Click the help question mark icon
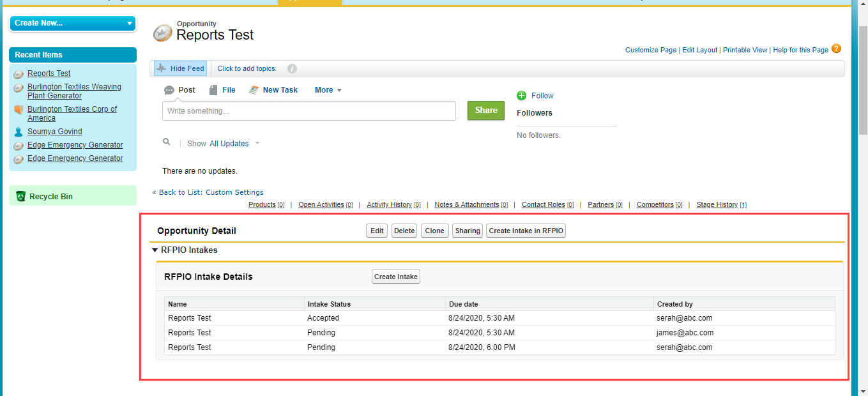This screenshot has height=396, width=868. click(836, 49)
